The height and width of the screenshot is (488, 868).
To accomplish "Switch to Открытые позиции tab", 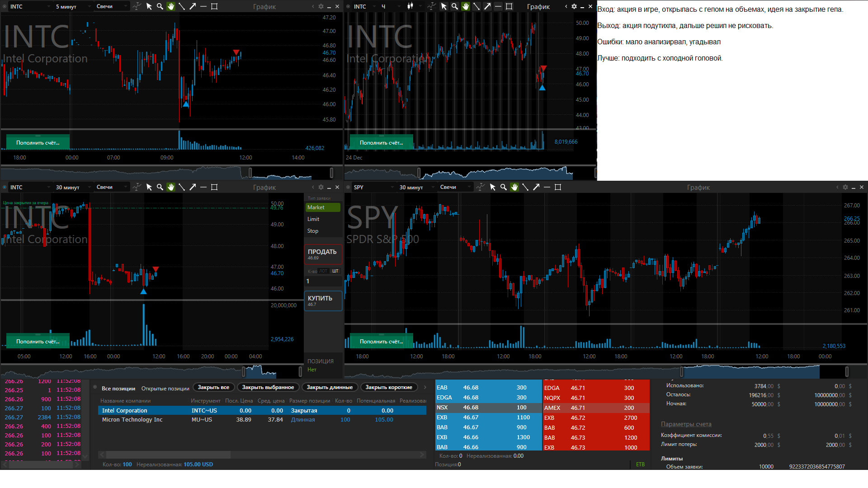I will pos(165,388).
